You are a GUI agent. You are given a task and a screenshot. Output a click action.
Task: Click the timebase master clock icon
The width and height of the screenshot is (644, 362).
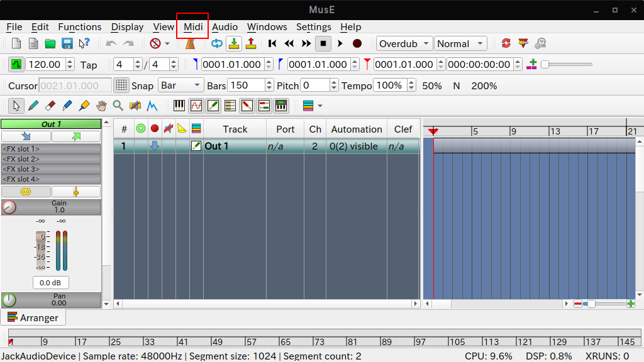[x=540, y=43]
